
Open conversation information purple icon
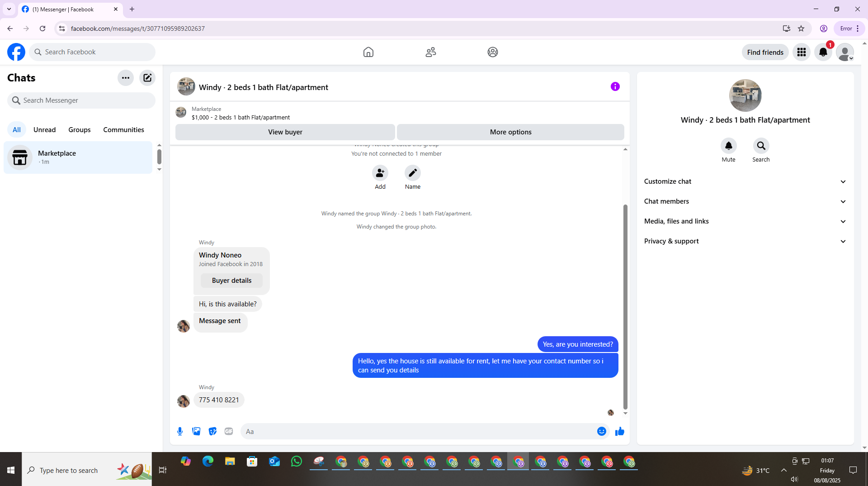tap(615, 86)
